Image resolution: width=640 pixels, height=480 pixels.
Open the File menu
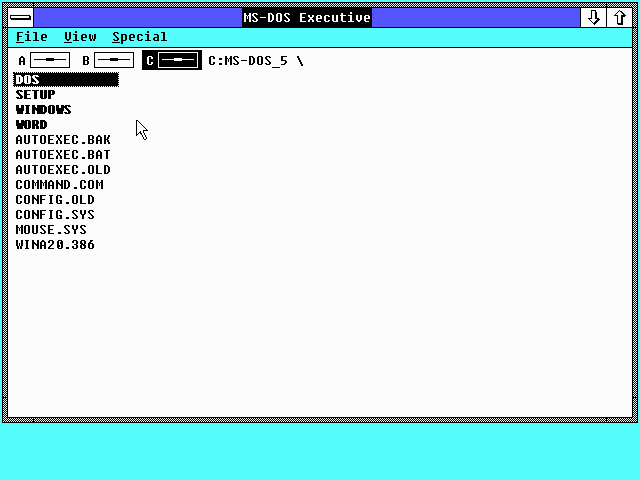(31, 37)
